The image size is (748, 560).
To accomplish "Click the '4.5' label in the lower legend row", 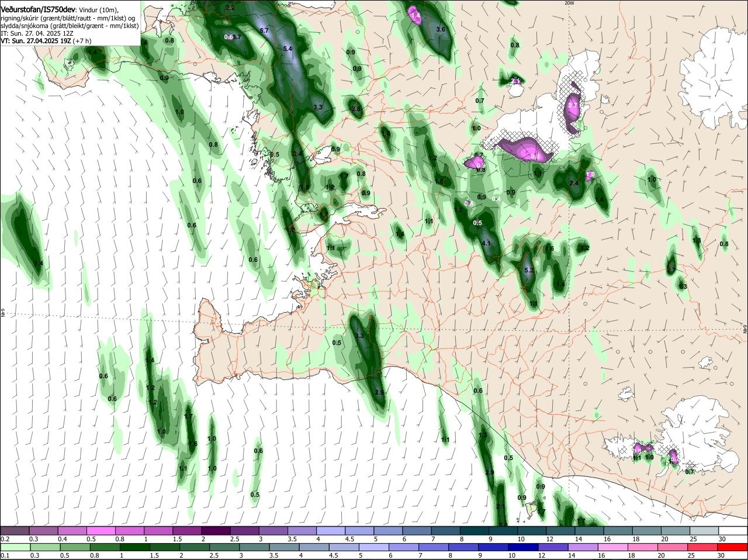I will [334, 555].
